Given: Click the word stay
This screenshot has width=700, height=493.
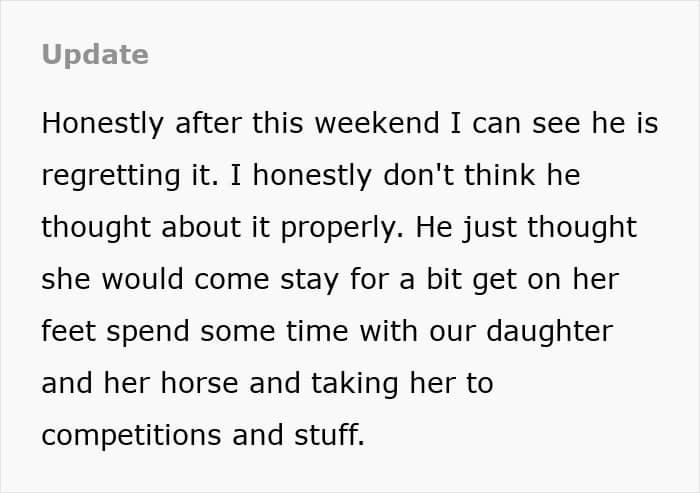Looking at the screenshot, I should point(309,280).
